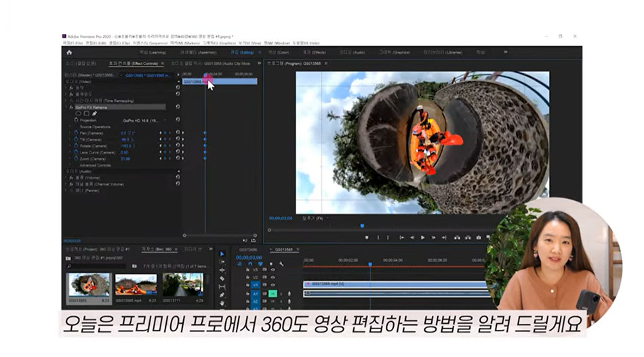Screen dimensions: 644x357
Task: Expand the Volume audio effect
Action: coord(66,178)
